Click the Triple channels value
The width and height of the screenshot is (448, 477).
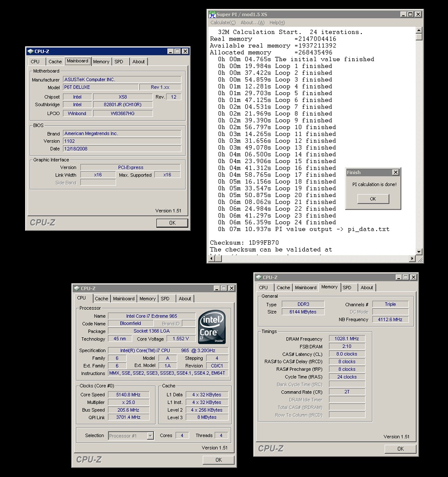coord(390,304)
